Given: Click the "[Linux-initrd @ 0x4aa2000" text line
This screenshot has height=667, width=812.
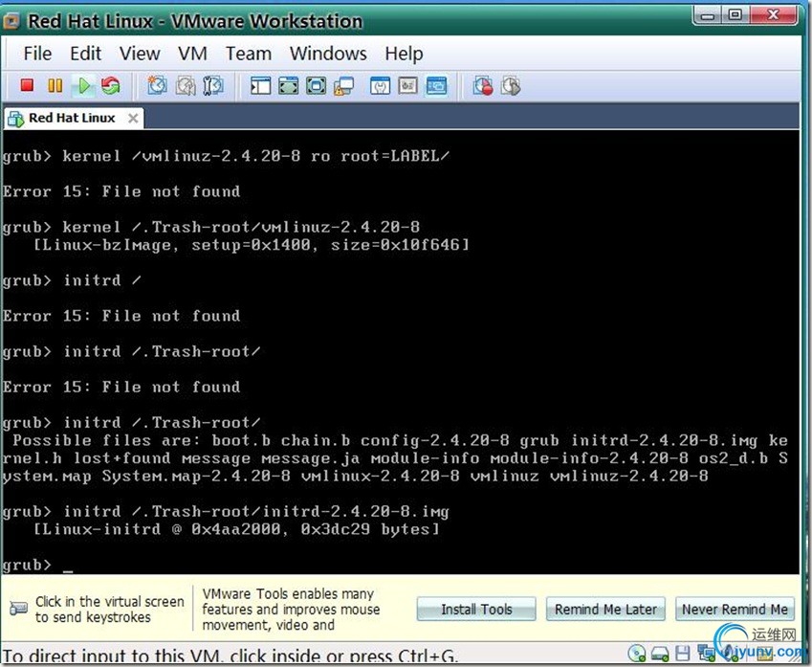Looking at the screenshot, I should tap(235, 529).
